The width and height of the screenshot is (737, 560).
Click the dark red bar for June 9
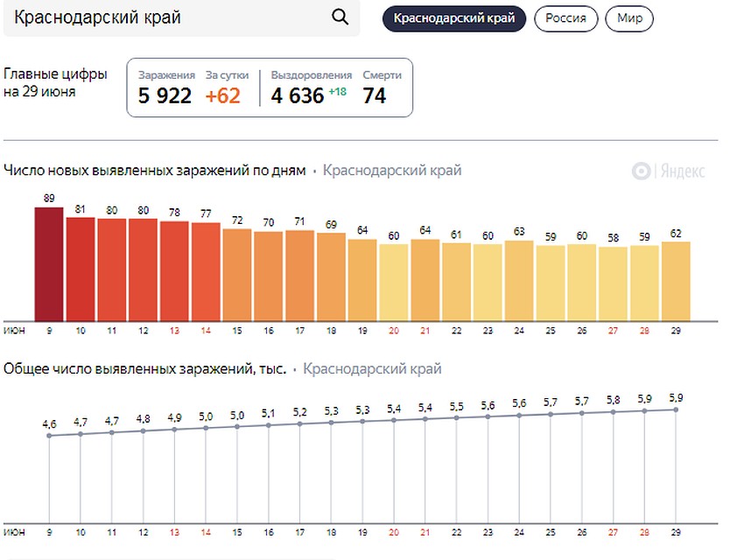(49, 264)
